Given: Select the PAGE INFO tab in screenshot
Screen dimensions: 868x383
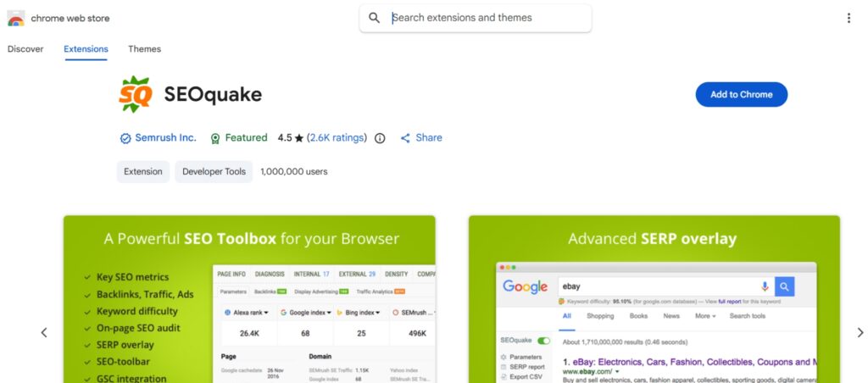Looking at the screenshot, I should (231, 274).
